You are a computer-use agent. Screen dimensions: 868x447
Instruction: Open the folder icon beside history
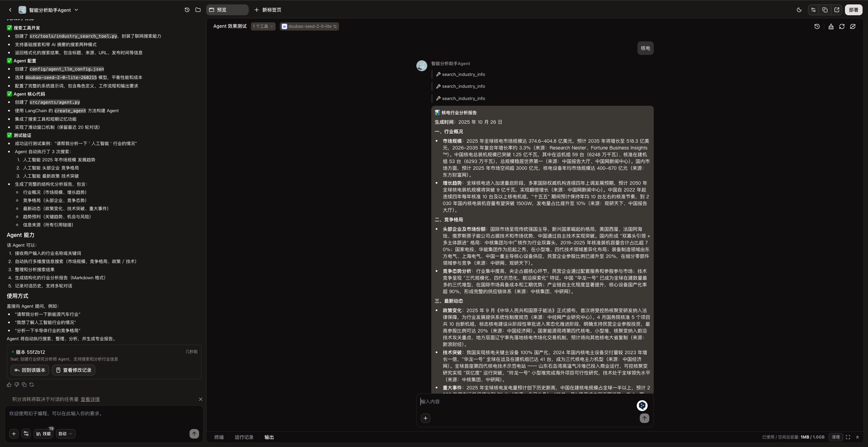click(x=198, y=10)
